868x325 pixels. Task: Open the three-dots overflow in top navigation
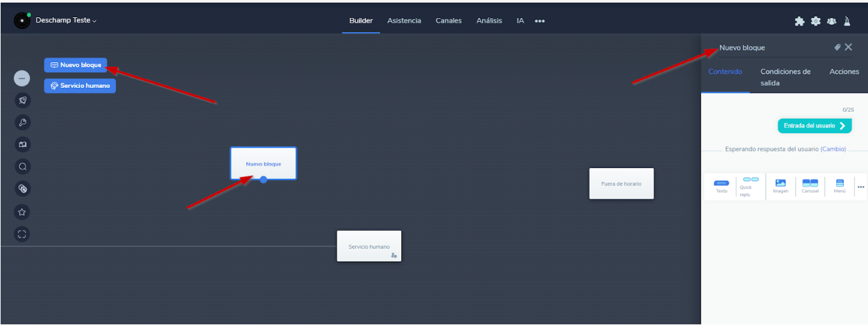pyautogui.click(x=540, y=21)
